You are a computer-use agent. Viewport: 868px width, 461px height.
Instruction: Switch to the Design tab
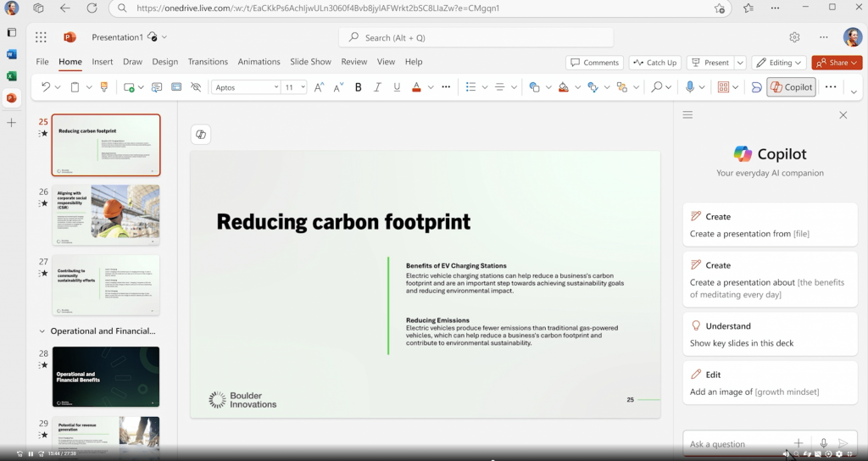[165, 61]
